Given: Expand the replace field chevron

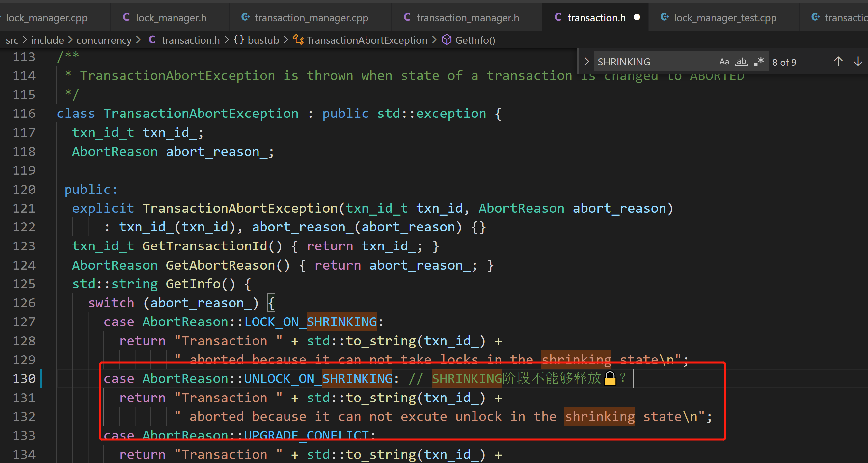Looking at the screenshot, I should click(587, 62).
